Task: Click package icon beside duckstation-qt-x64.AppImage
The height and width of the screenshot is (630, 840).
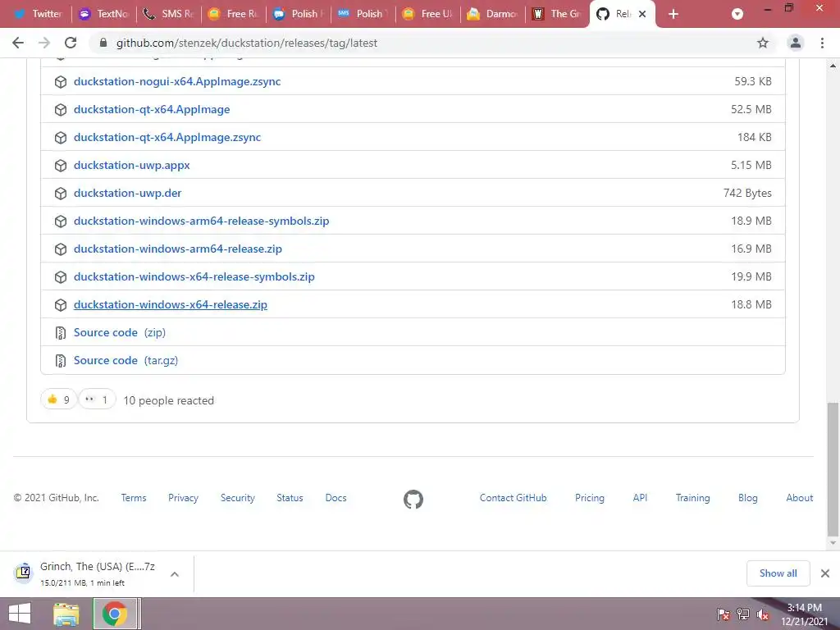Action: point(61,110)
